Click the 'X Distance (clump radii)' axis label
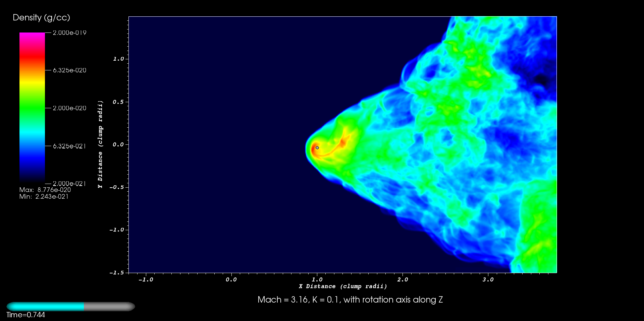This screenshot has height=321, width=644. pos(343,286)
